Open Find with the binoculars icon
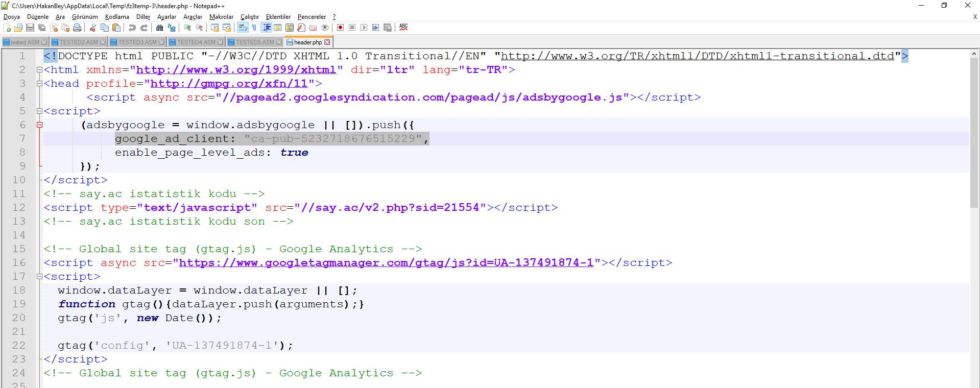 (160, 28)
